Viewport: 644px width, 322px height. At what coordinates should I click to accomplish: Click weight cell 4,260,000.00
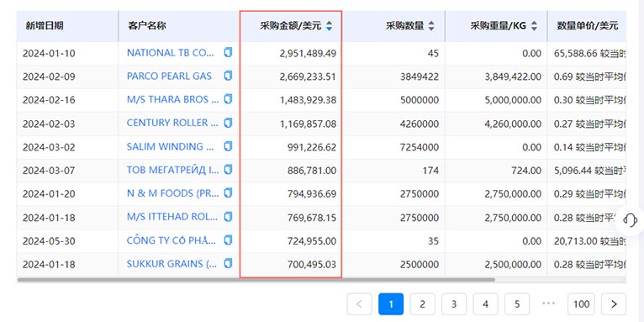[x=513, y=124]
